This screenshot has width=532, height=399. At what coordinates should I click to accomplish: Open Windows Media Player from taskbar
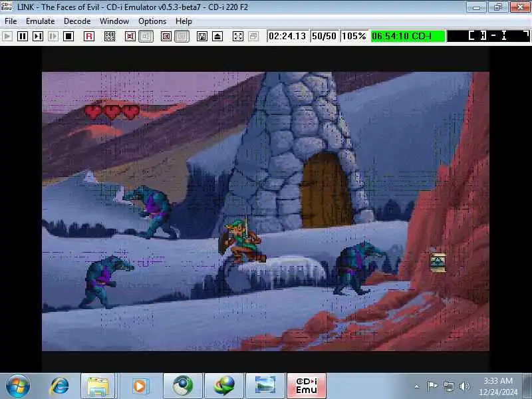pyautogui.click(x=140, y=386)
